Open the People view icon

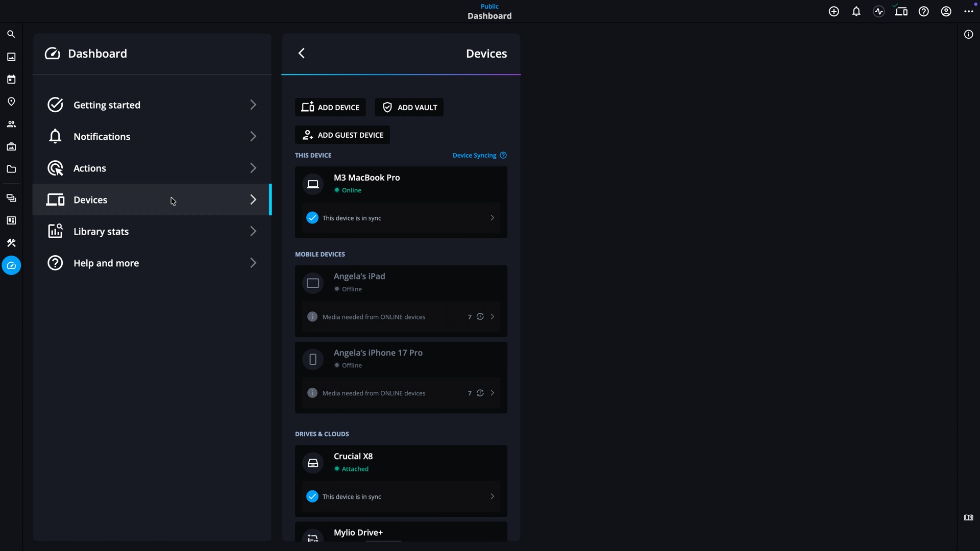pyautogui.click(x=11, y=124)
